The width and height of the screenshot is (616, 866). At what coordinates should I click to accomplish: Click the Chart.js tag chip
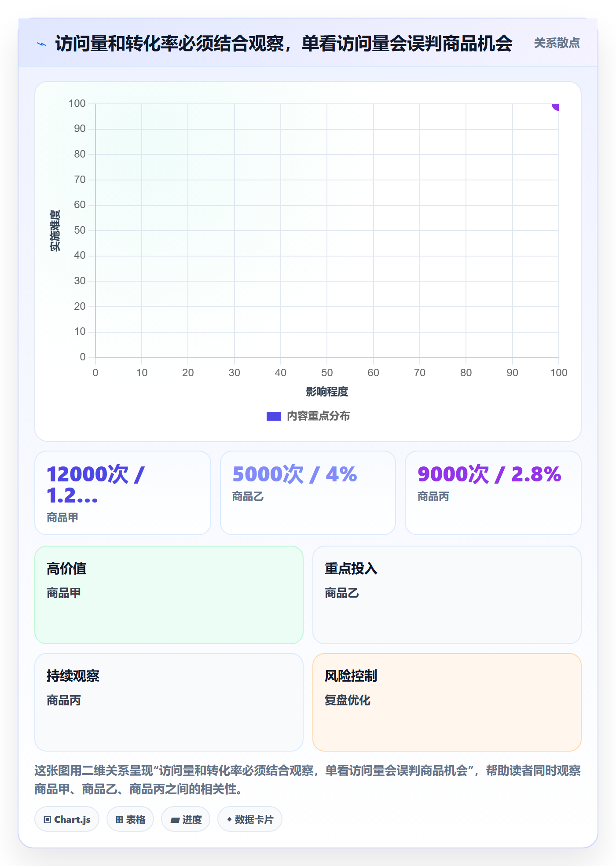(x=67, y=819)
